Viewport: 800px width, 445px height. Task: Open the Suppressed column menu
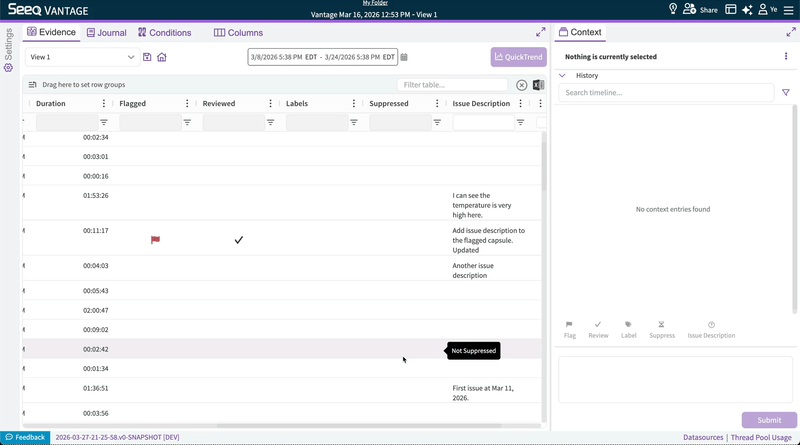click(437, 104)
